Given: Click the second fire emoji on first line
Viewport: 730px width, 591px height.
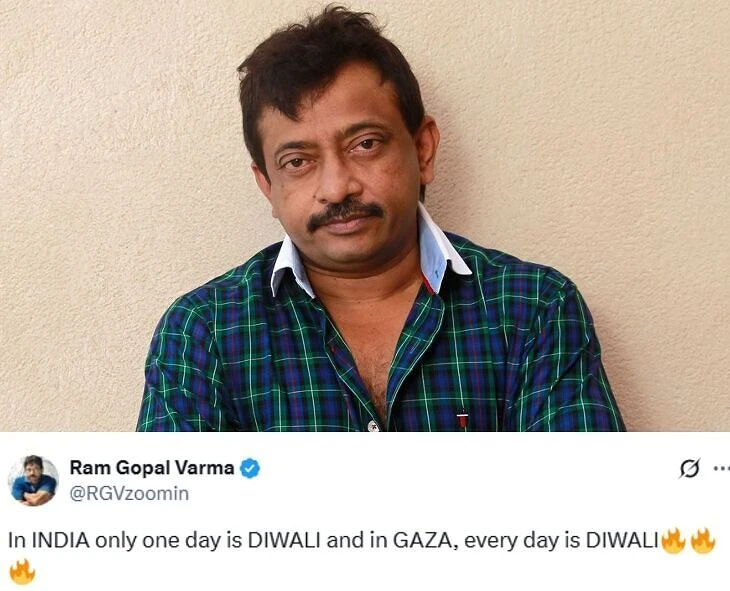Looking at the screenshot, I should click(x=703, y=541).
